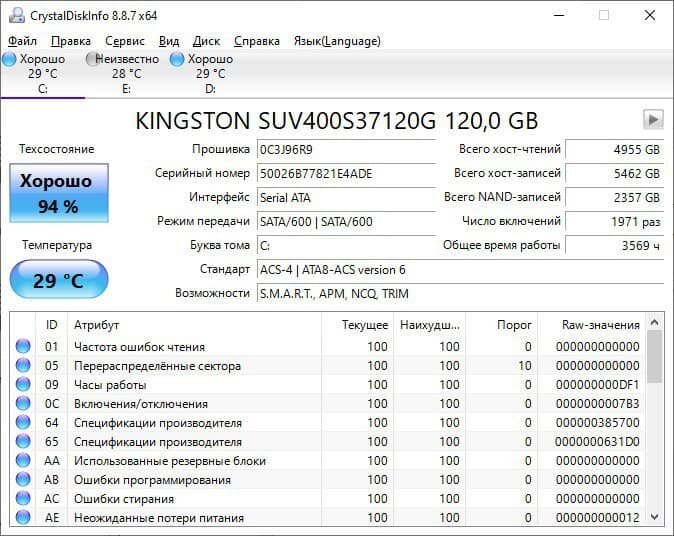This screenshot has height=536, width=674.
Task: Select row Часы работы
Action: (328, 385)
